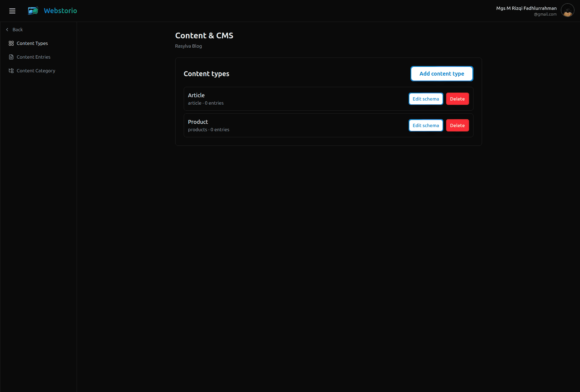Click the user name Mgs M Rizqi Fadhlurrahman
This screenshot has height=392, width=580.
526,8
